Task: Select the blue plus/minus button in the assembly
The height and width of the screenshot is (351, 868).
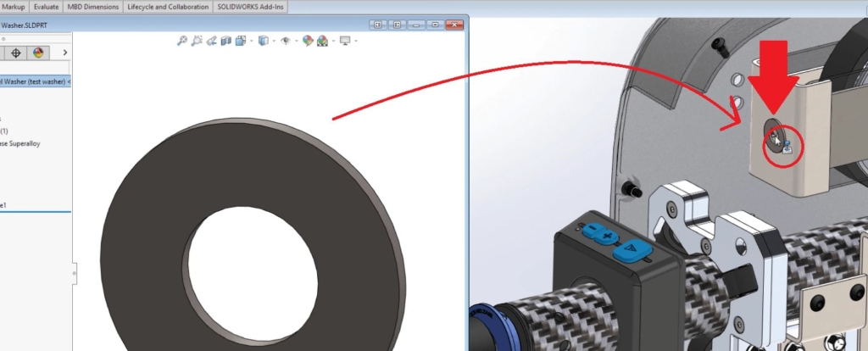Action: 600,234
